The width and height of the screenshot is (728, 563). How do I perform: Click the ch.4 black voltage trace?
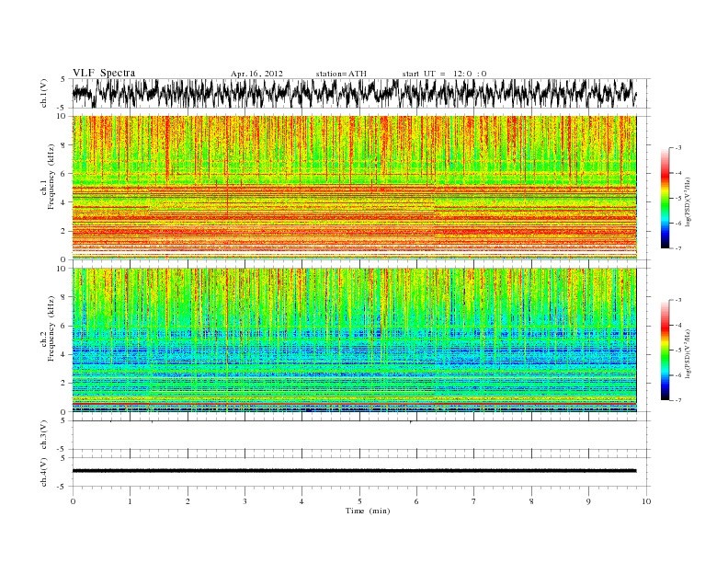pyautogui.click(x=354, y=471)
